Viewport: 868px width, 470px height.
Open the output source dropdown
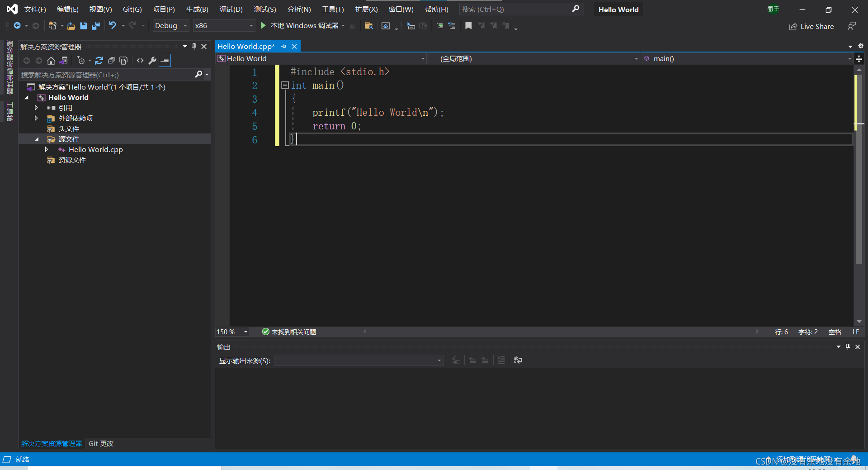(359, 360)
